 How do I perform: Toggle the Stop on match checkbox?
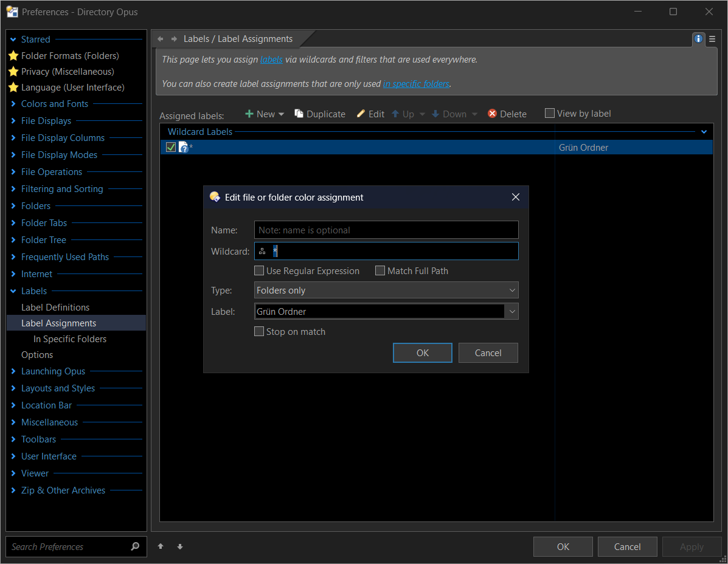coord(259,332)
